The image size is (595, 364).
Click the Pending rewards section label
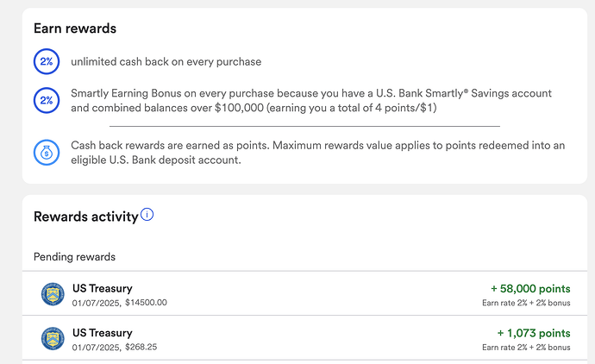[x=74, y=257]
